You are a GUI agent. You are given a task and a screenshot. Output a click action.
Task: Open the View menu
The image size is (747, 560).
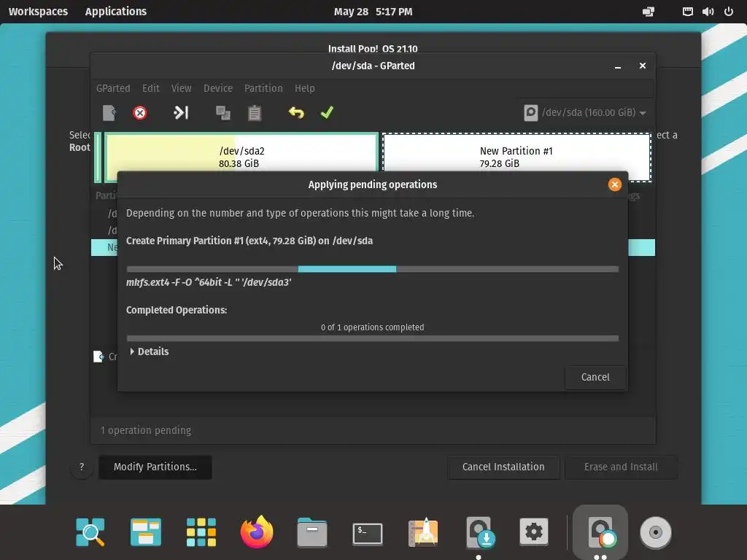click(x=181, y=88)
